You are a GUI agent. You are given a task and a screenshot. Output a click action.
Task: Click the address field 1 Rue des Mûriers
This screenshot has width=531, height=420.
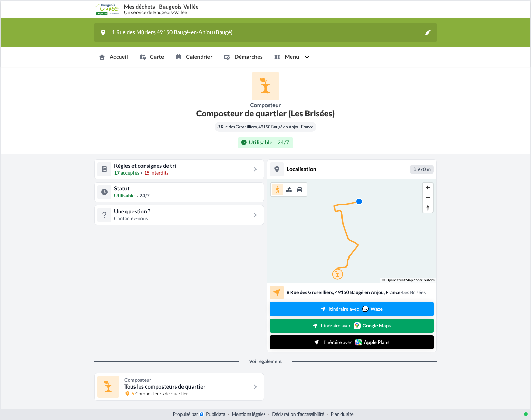[265, 32]
